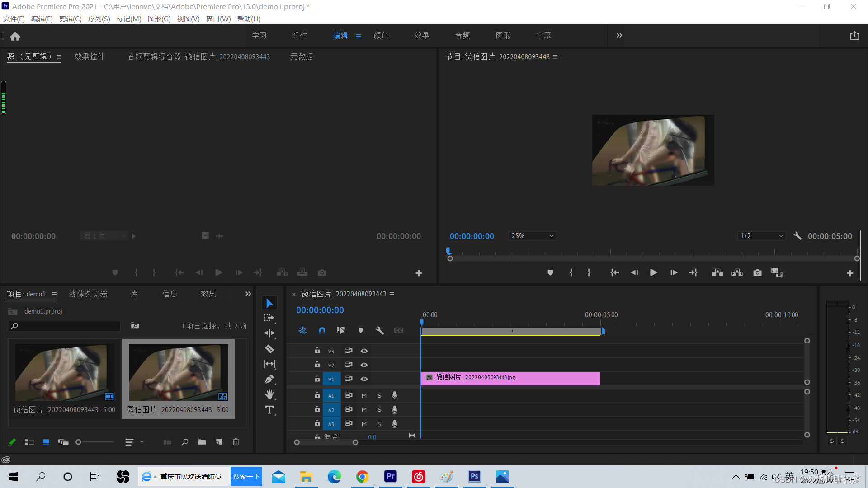Select the Pen tool
Image resolution: width=868 pixels, height=488 pixels.
coord(269,379)
